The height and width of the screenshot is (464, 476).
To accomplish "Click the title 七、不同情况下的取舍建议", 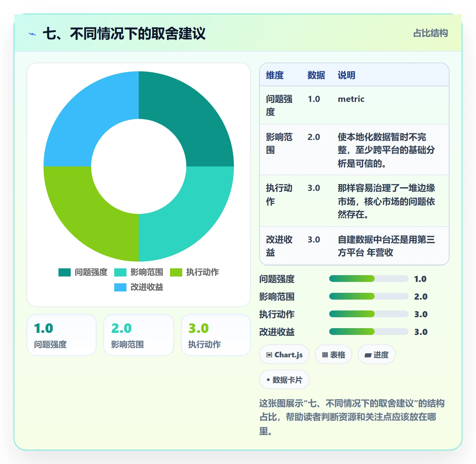I will tap(124, 34).
